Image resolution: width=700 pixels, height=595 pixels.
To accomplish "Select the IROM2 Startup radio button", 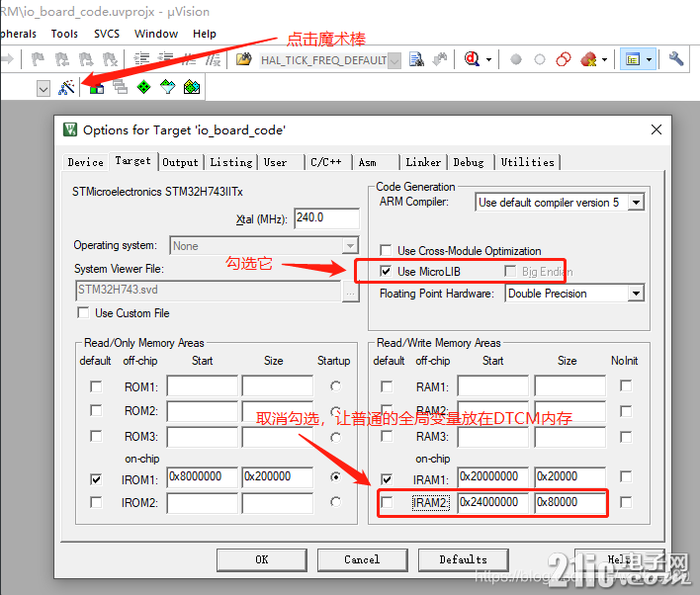I will (336, 502).
